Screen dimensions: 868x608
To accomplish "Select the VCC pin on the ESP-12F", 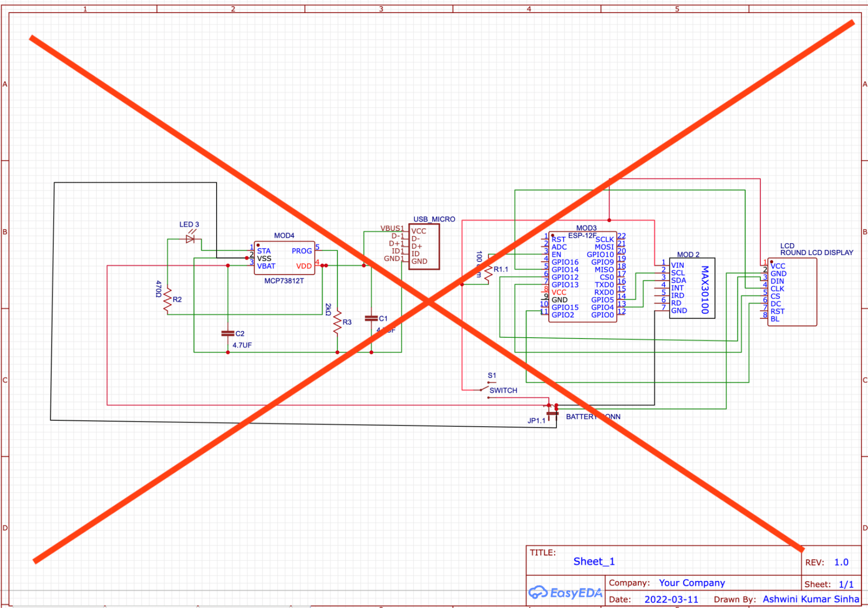I will tap(559, 292).
